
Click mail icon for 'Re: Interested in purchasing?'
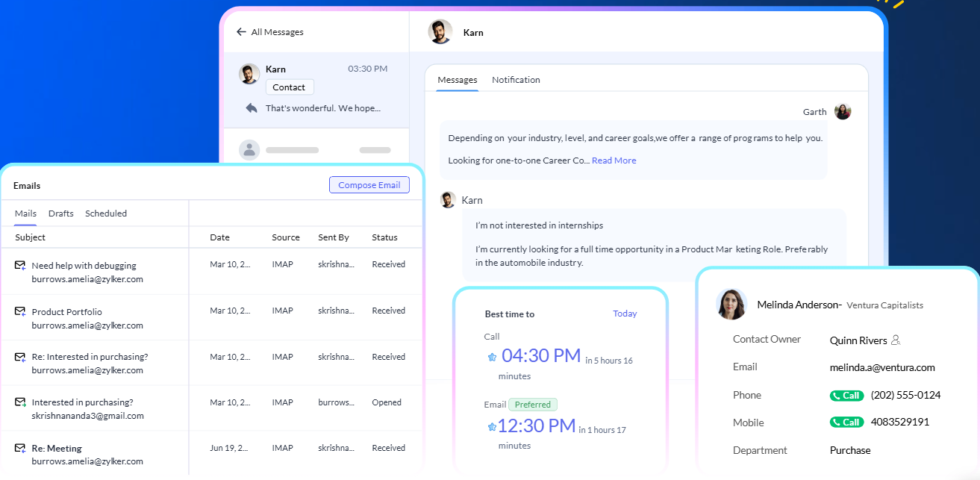coord(20,357)
